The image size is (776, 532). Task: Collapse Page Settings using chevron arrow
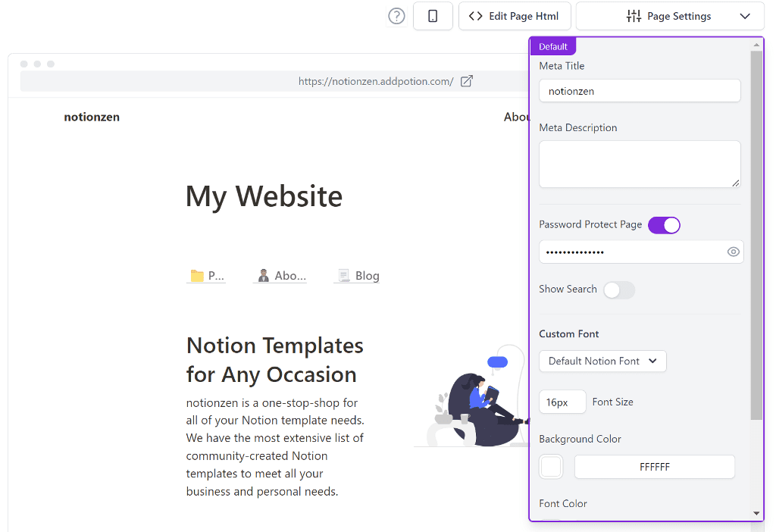[745, 16]
